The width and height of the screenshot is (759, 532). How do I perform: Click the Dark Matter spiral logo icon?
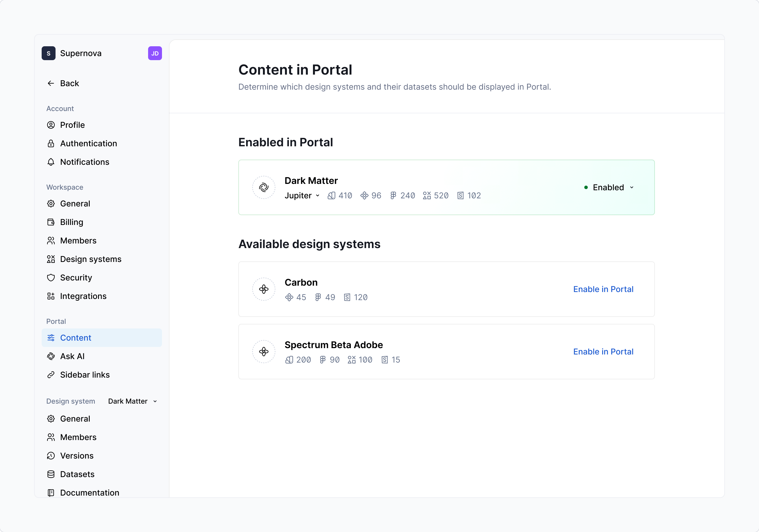pyautogui.click(x=264, y=187)
